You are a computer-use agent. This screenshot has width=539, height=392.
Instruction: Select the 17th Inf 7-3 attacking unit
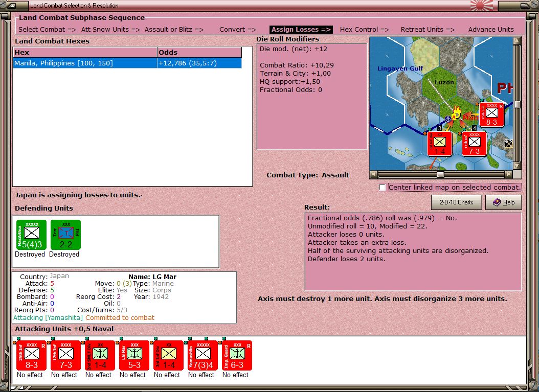coord(65,355)
